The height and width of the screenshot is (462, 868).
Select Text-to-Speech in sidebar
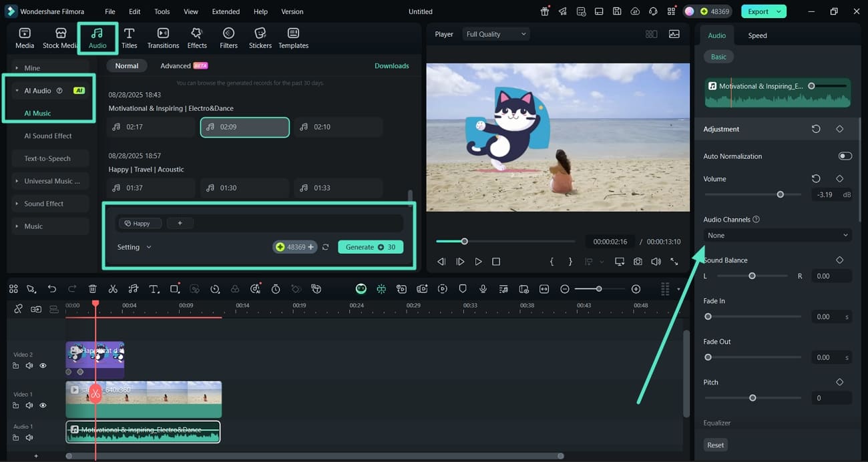pyautogui.click(x=47, y=158)
